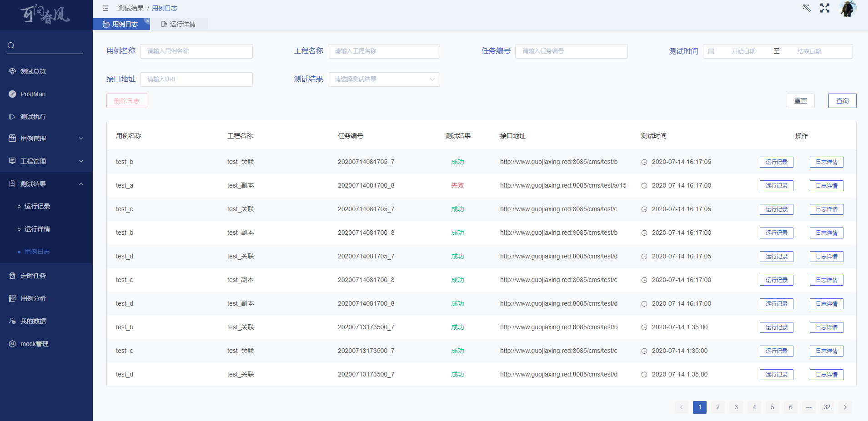Toggle fullscreen with the expand arrows icon
Screen dimensions: 868x421
[x=825, y=8]
